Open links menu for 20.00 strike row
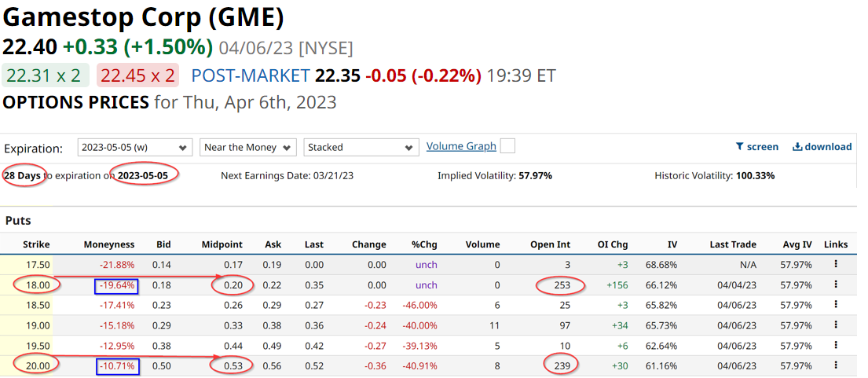 (836, 365)
